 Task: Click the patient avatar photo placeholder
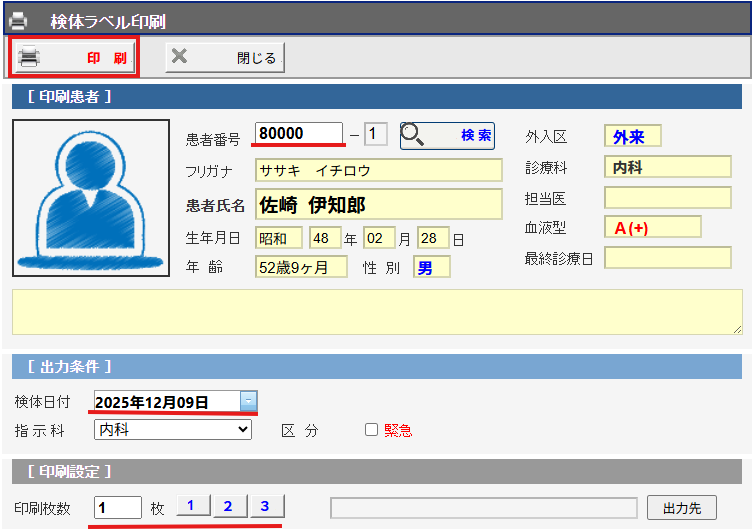(x=91, y=198)
